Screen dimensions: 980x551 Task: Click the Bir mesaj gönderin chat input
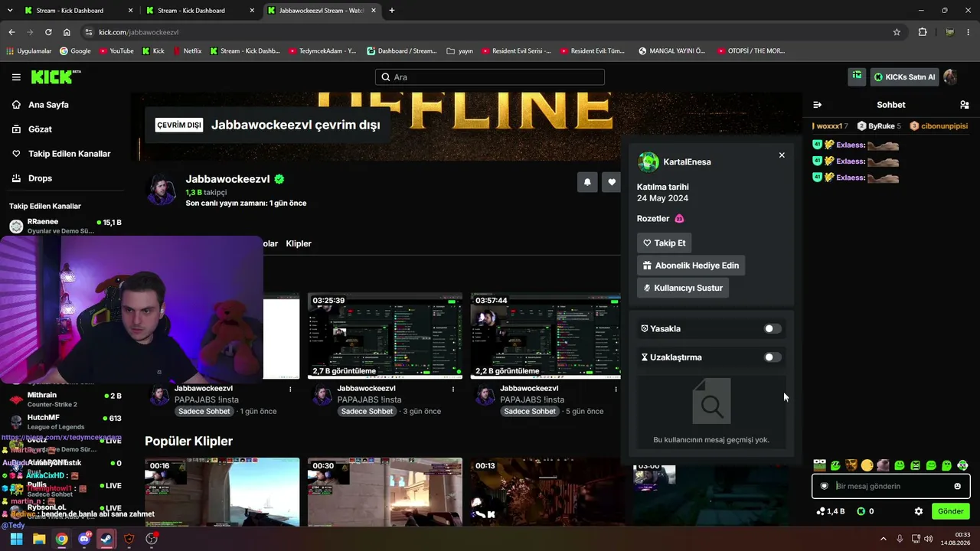[x=891, y=486]
